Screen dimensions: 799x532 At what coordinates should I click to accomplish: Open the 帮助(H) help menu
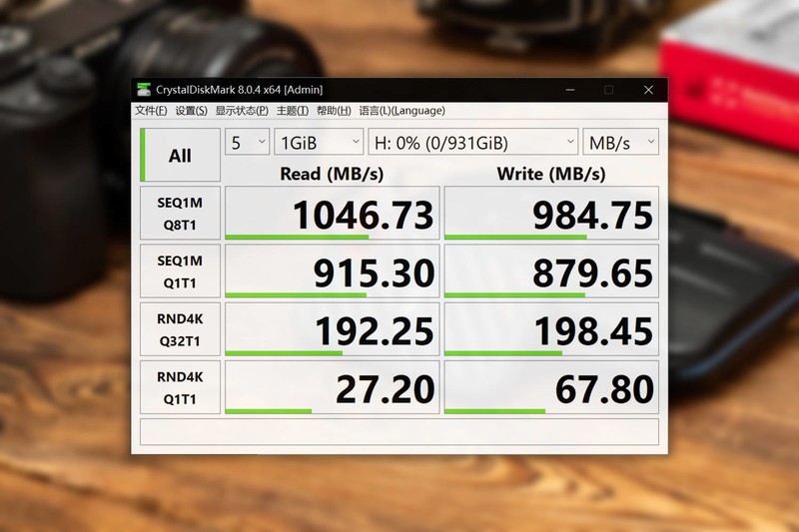(334, 111)
